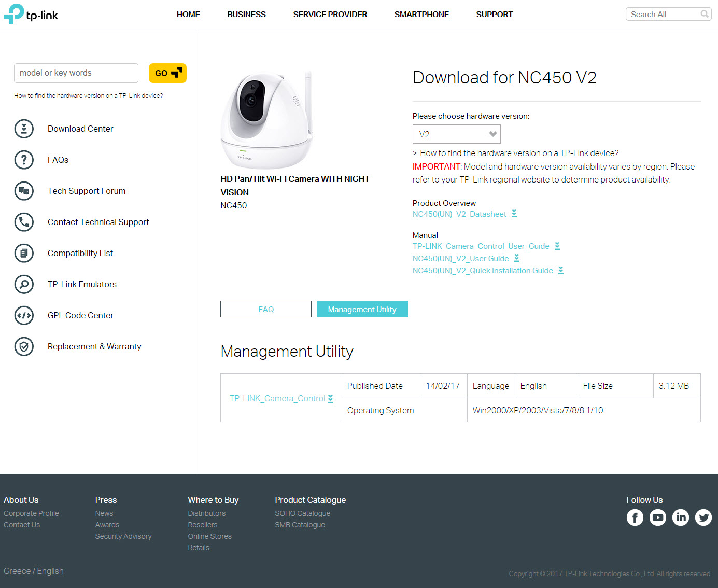
Task: Click the tp-link logo
Action: click(31, 14)
